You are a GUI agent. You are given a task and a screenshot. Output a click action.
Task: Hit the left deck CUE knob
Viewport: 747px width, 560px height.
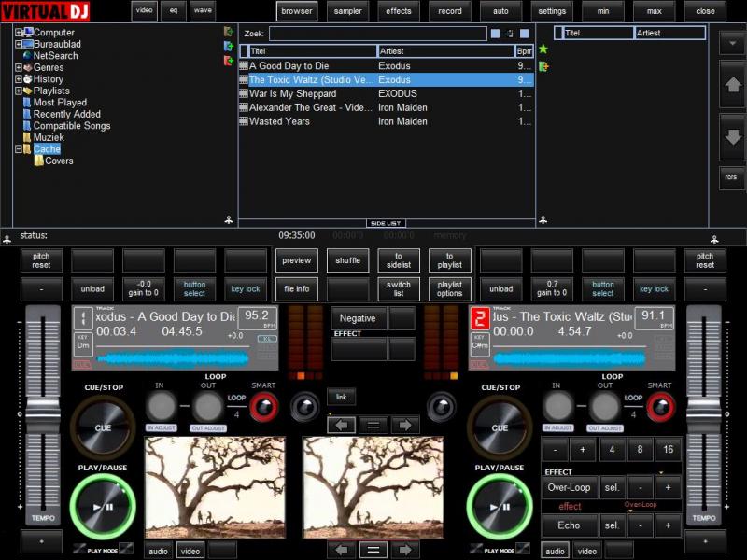tap(103, 427)
